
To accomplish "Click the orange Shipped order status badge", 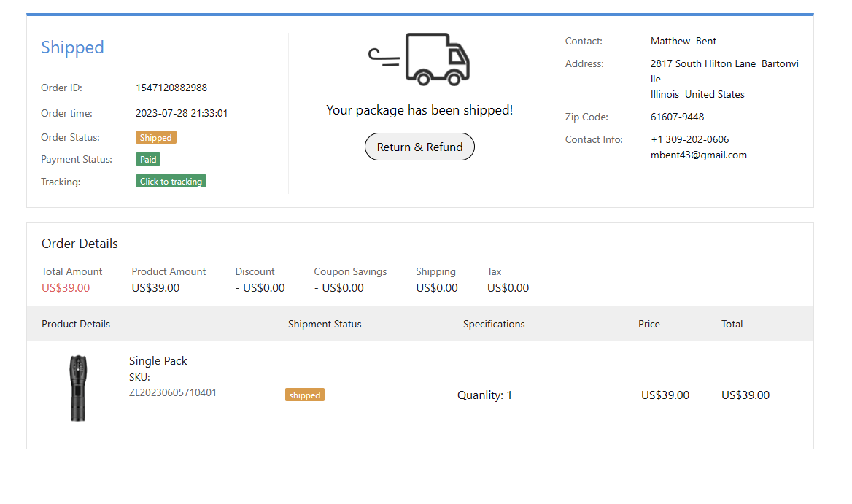I will pyautogui.click(x=155, y=137).
